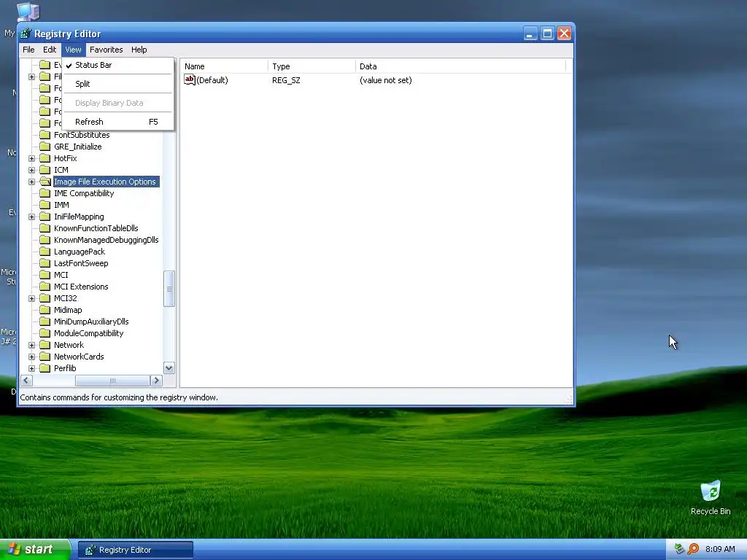Expand the ICM key

coord(31,170)
